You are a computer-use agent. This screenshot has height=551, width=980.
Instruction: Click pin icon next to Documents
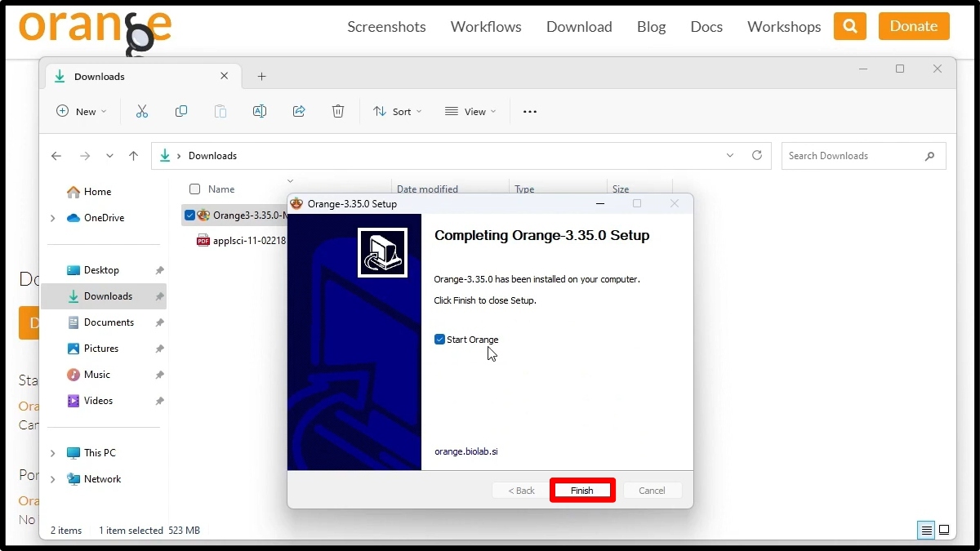[x=160, y=322]
